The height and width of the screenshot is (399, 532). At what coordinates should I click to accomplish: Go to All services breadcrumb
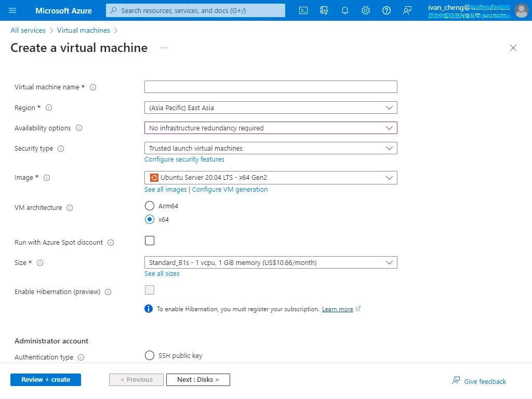tap(28, 30)
